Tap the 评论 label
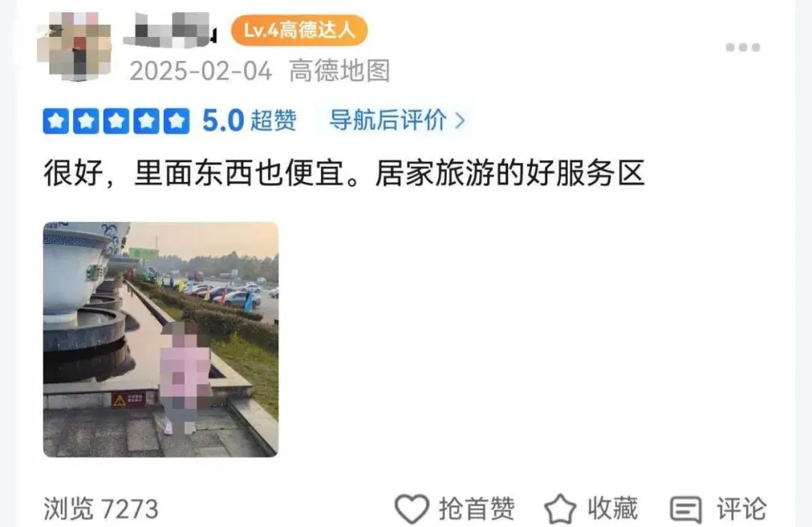812x527 pixels. 741,508
